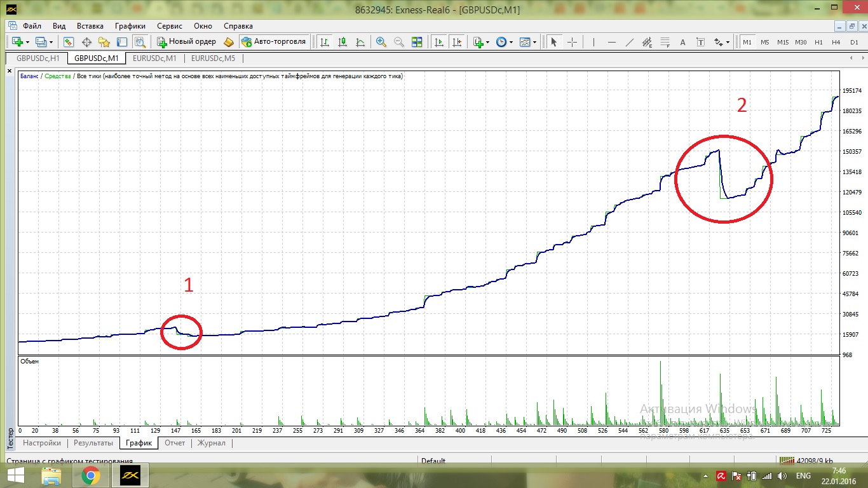The image size is (868, 488).
Task: Select the M5 timeframe button
Action: point(764,42)
